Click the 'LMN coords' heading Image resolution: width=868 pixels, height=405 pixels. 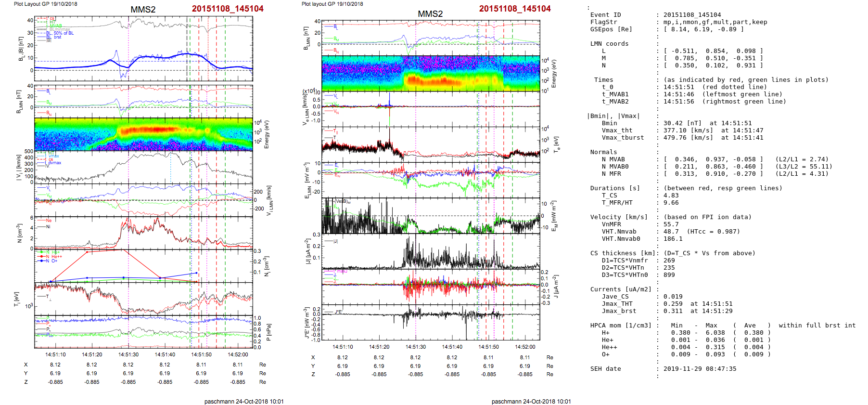(x=609, y=44)
